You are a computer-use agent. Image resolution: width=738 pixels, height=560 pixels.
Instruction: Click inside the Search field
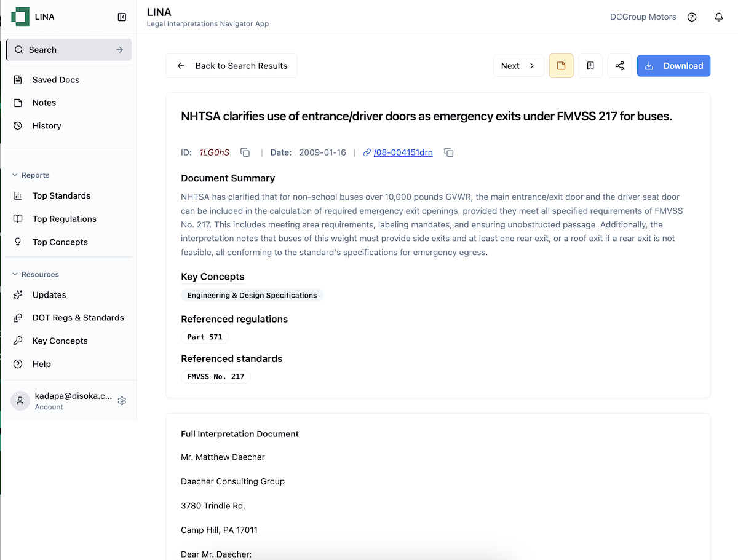pyautogui.click(x=61, y=50)
